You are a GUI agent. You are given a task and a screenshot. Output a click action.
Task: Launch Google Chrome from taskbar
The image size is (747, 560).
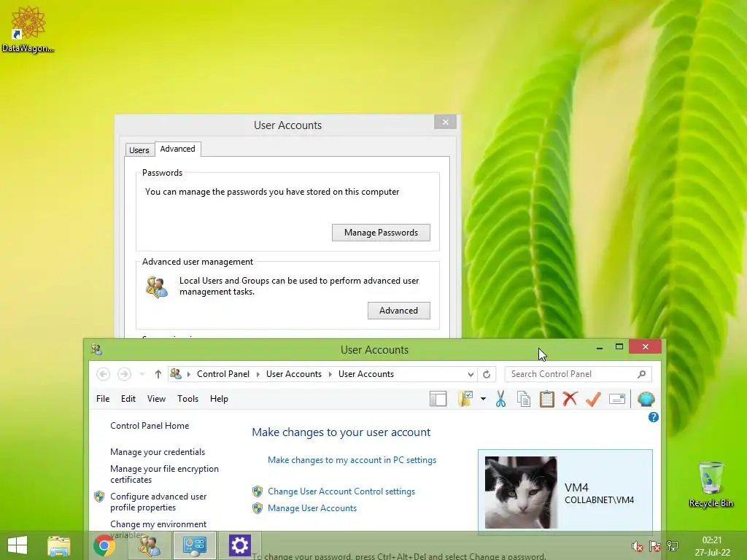(x=104, y=545)
